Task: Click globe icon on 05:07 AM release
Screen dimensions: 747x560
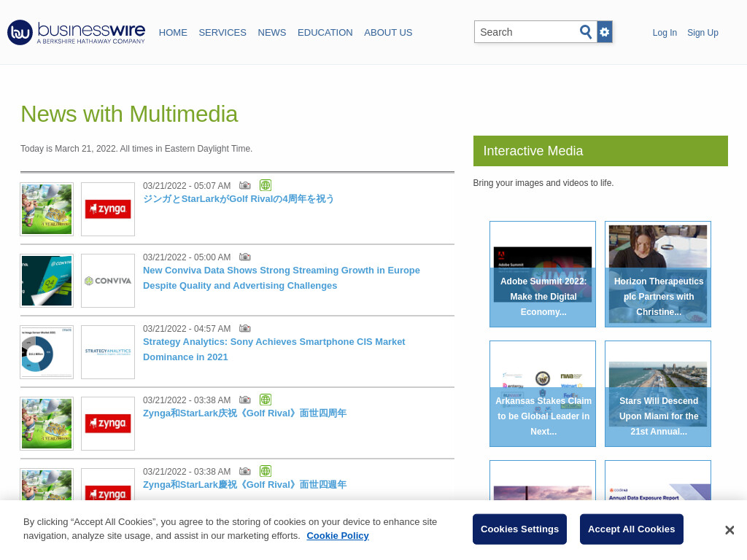Action: (266, 185)
